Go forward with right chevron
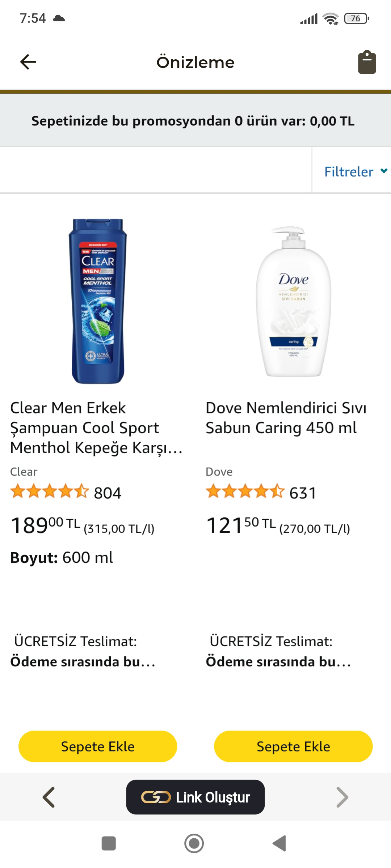 [x=342, y=797]
